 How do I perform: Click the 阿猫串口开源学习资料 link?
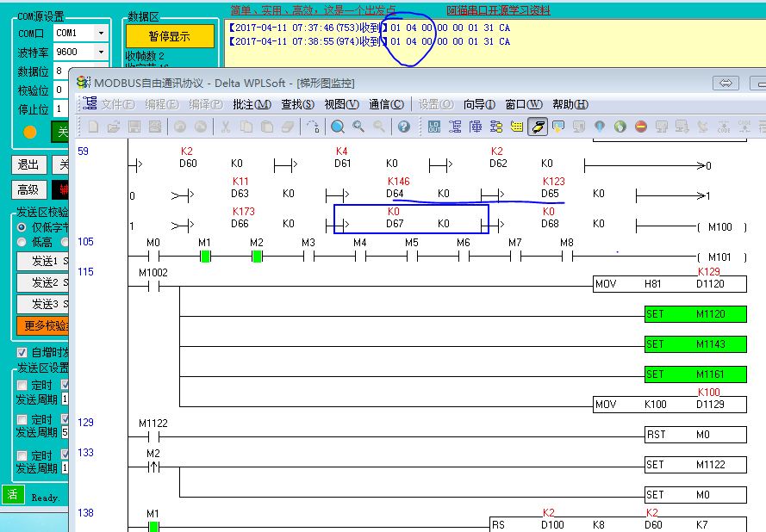[498, 11]
